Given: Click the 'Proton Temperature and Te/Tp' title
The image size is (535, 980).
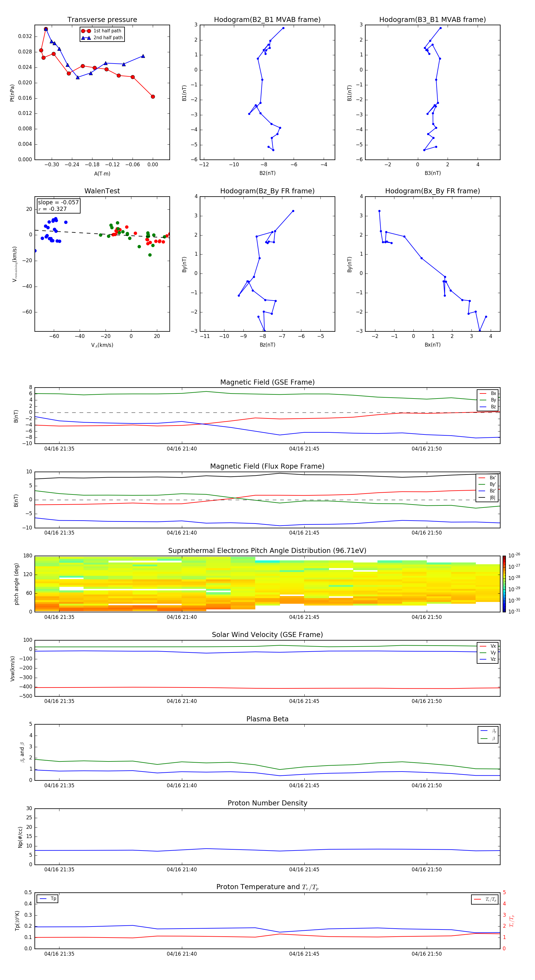Looking at the screenshot, I should click(x=267, y=887).
